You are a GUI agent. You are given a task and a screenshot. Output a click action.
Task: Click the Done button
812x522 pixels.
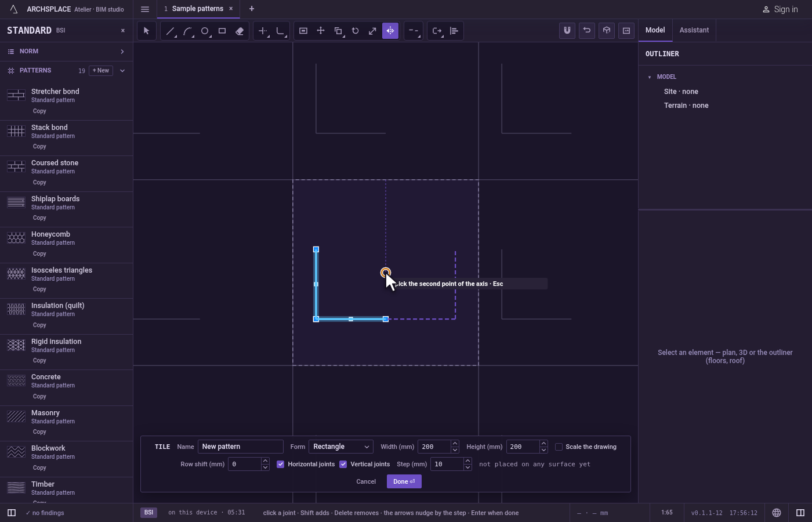coord(404,481)
